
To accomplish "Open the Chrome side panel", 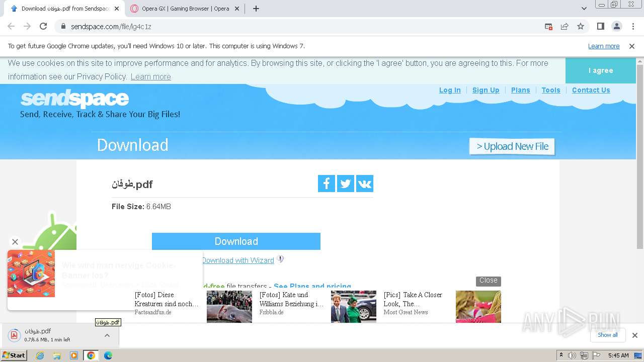I will point(601,26).
